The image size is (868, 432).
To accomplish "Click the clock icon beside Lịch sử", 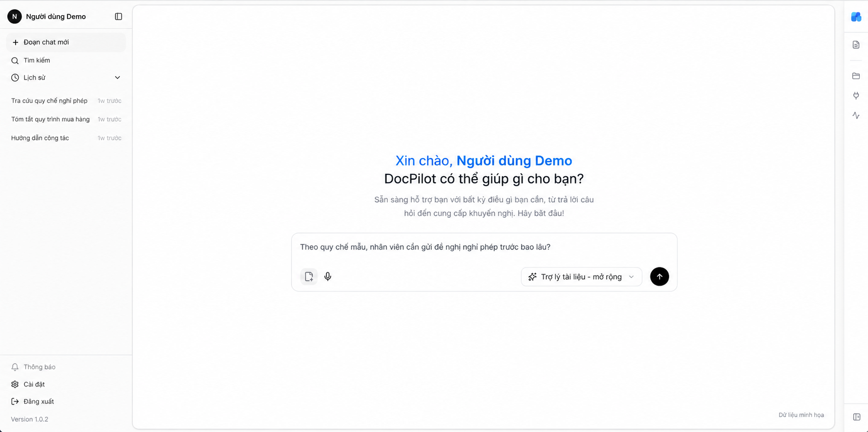I will pyautogui.click(x=15, y=78).
